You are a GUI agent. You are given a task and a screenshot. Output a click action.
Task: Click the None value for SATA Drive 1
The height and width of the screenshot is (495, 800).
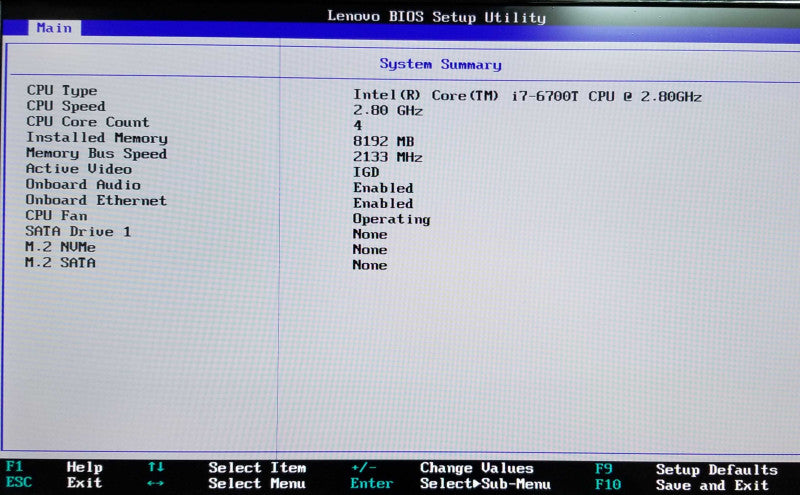coord(370,234)
